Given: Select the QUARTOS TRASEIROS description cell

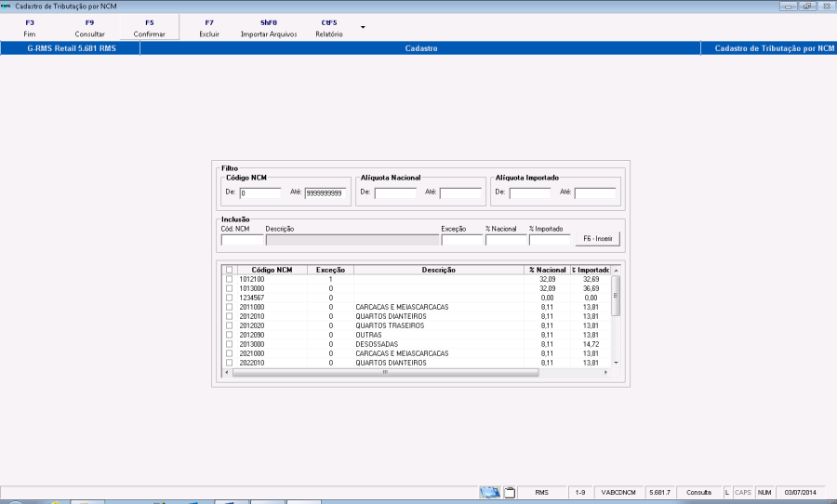Looking at the screenshot, I should coord(439,325).
